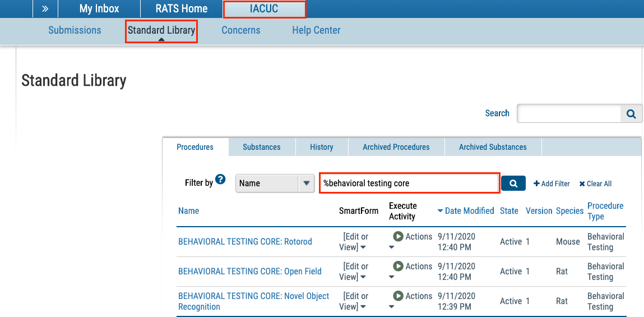Screen dimensions: 644x317
Task: Switch to the Archived Procedures tab
Action: pyautogui.click(x=396, y=147)
